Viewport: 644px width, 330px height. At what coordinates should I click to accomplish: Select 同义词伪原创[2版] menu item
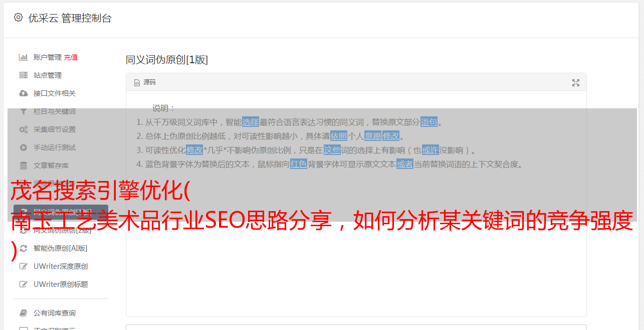[61, 230]
